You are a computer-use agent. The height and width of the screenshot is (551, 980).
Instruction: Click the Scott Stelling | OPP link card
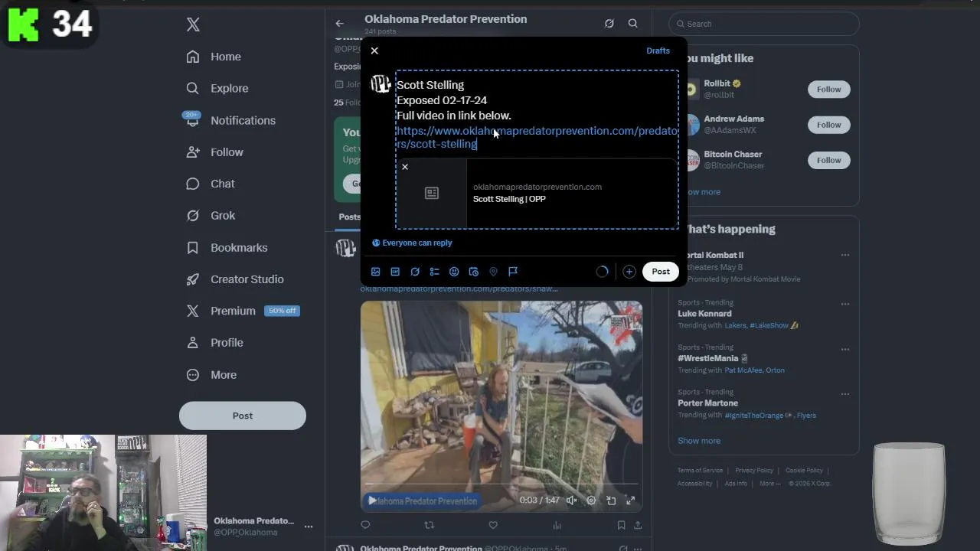(x=537, y=193)
